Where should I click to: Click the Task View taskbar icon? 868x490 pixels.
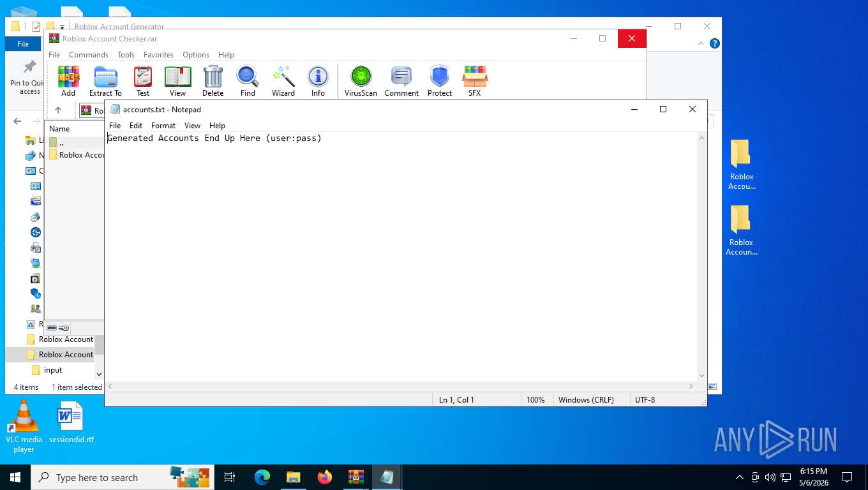(x=230, y=477)
